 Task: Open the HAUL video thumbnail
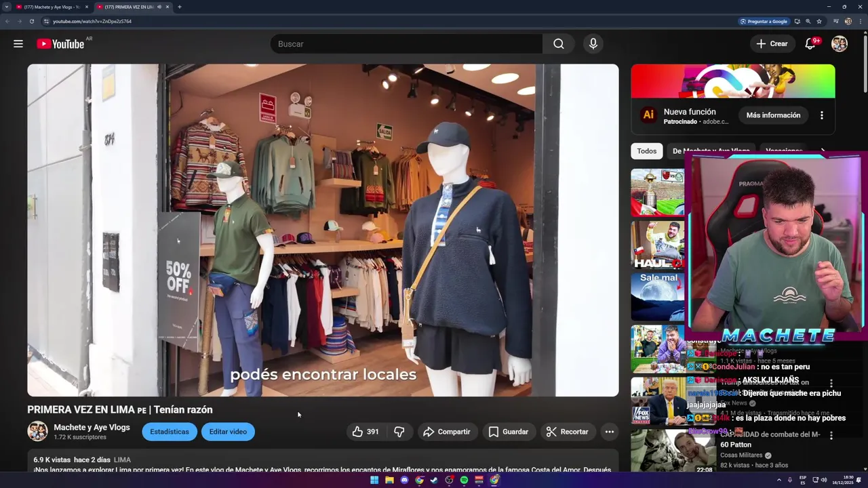pyautogui.click(x=658, y=245)
